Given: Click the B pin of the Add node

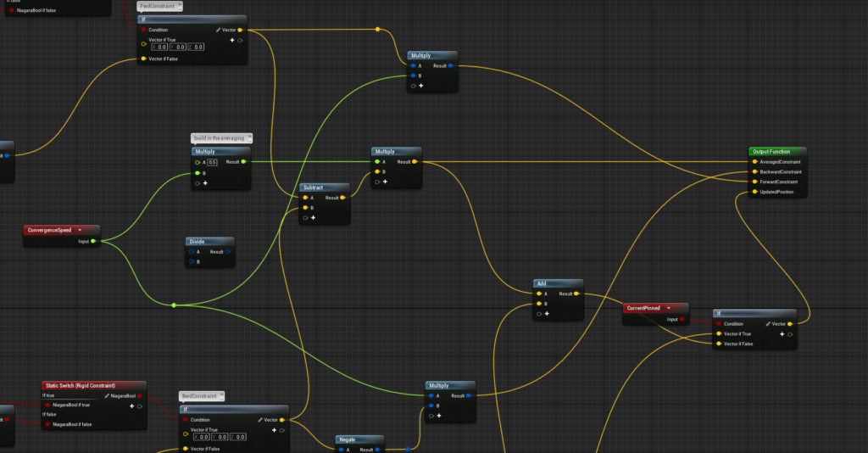Looking at the screenshot, I should pos(538,304).
